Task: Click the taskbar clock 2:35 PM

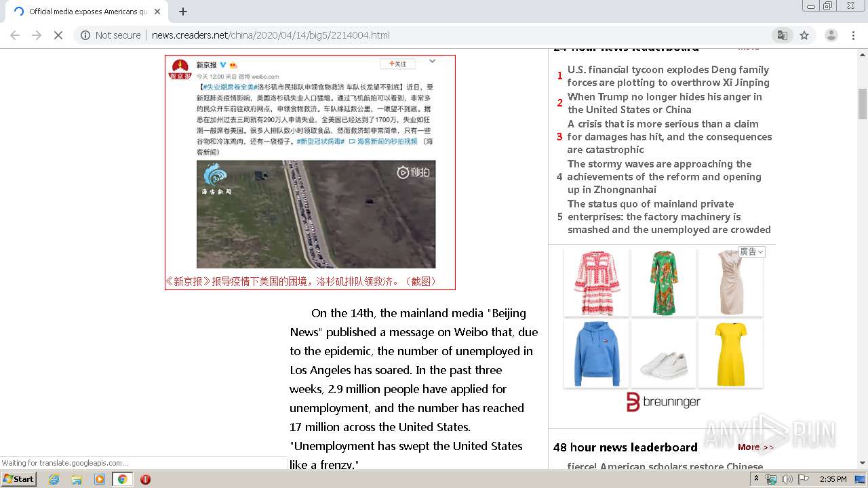Action: tap(833, 479)
